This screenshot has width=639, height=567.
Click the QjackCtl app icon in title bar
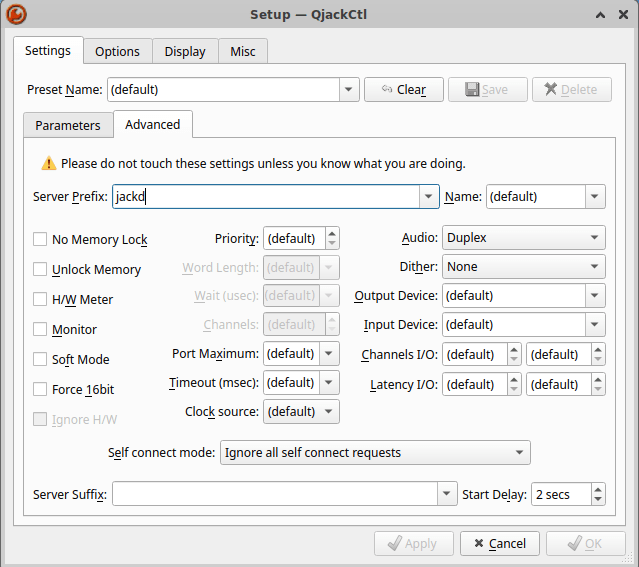click(x=16, y=14)
